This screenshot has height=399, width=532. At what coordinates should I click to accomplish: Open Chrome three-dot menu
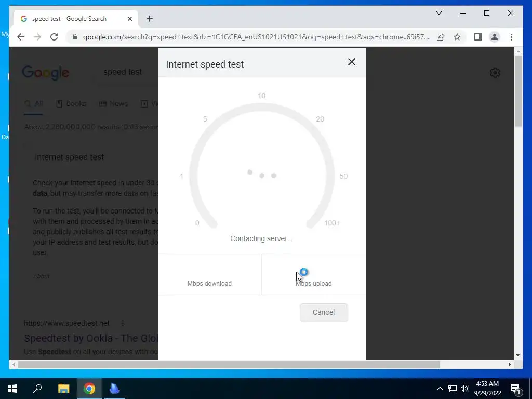pos(511,37)
